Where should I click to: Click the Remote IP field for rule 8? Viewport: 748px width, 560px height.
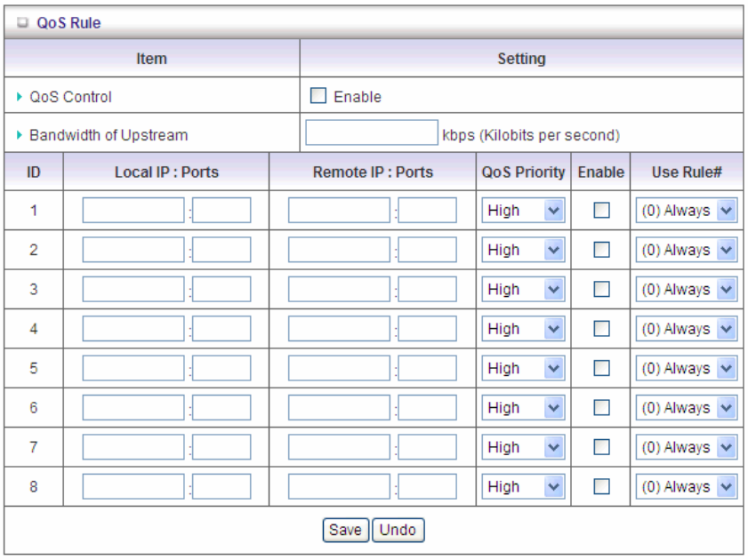[x=339, y=486]
